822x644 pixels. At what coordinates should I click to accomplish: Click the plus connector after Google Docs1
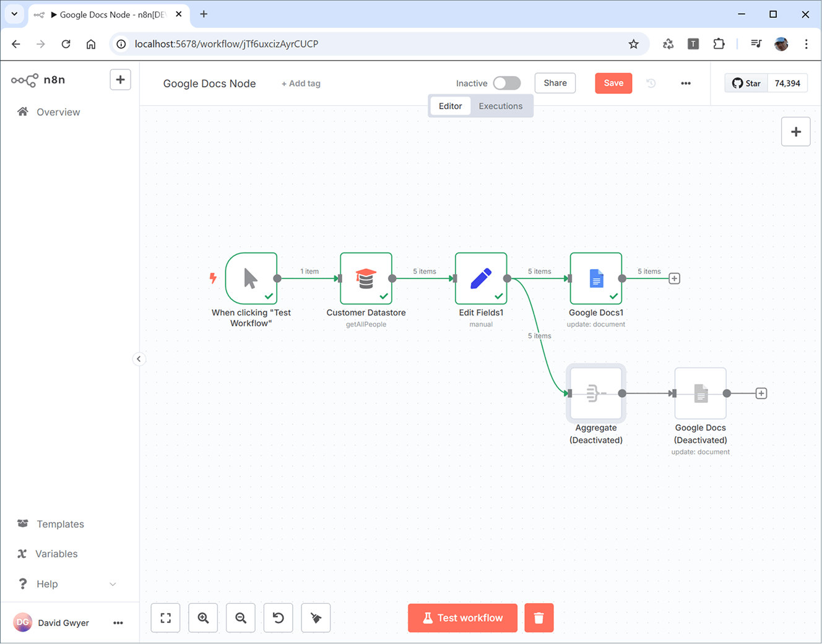pyautogui.click(x=675, y=278)
